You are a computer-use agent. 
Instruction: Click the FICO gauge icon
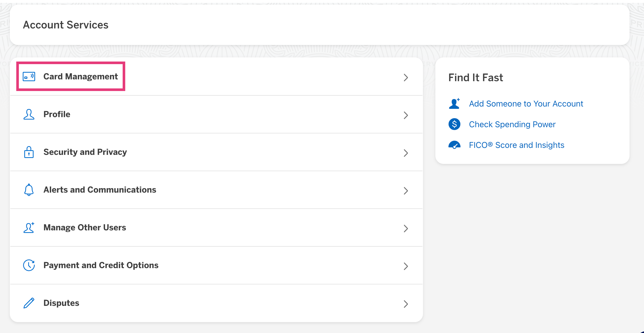tap(454, 145)
